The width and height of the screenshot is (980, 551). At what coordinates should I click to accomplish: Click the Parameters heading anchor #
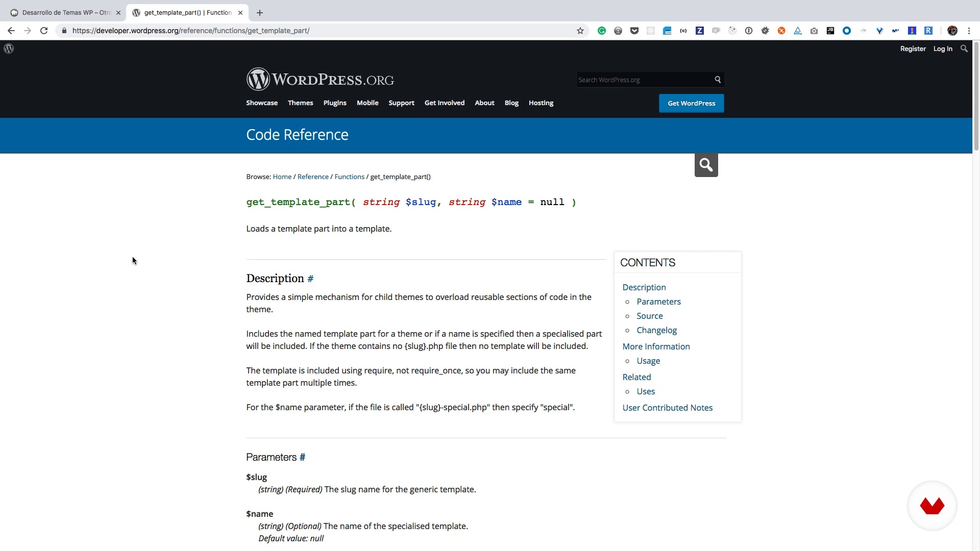pos(302,457)
